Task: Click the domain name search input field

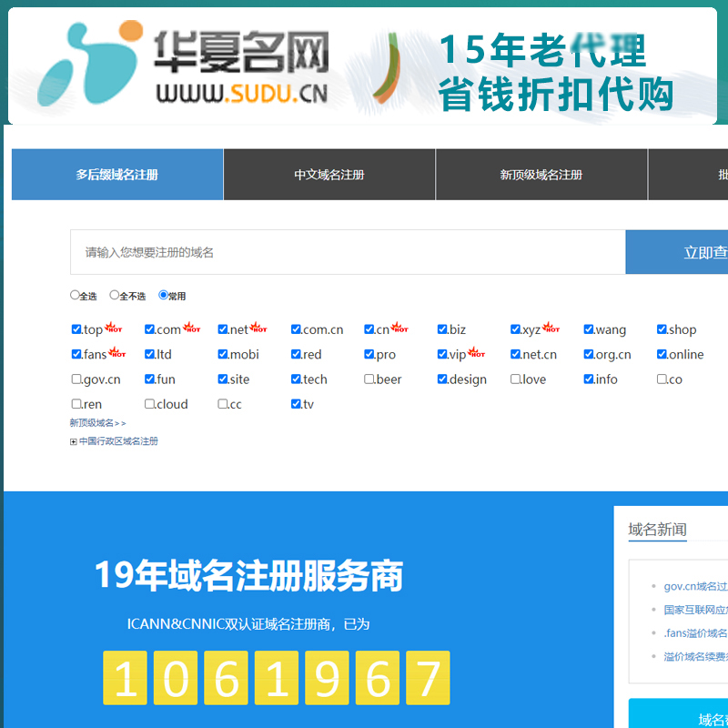Action: point(346,252)
